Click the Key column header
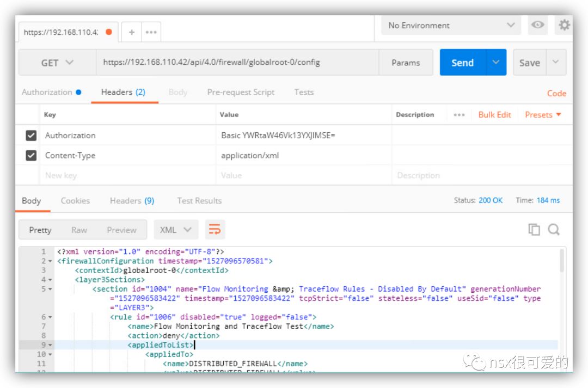This screenshot has width=588, height=388. 50,115
